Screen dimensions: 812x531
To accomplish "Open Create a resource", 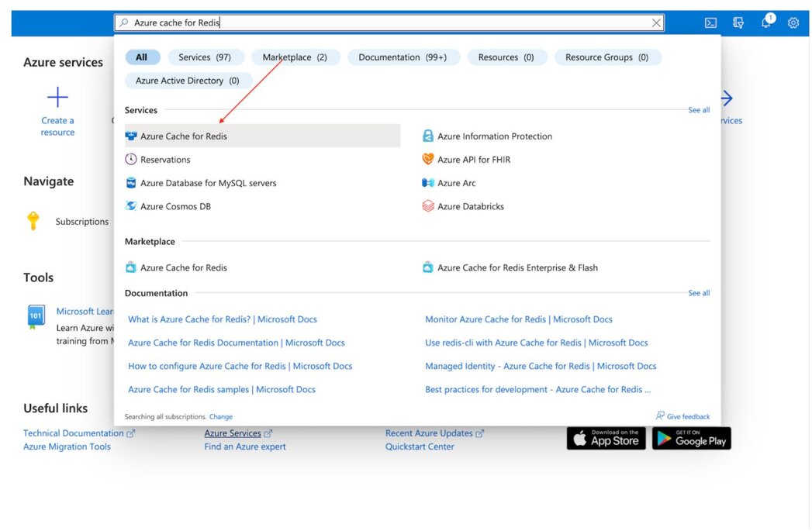I will tap(57, 109).
